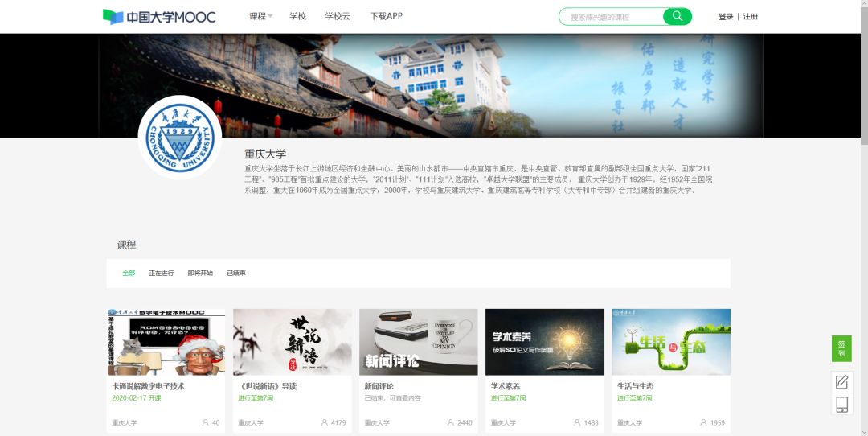The width and height of the screenshot is (868, 436).
Task: Click the 注册 register link
Action: tap(751, 17)
